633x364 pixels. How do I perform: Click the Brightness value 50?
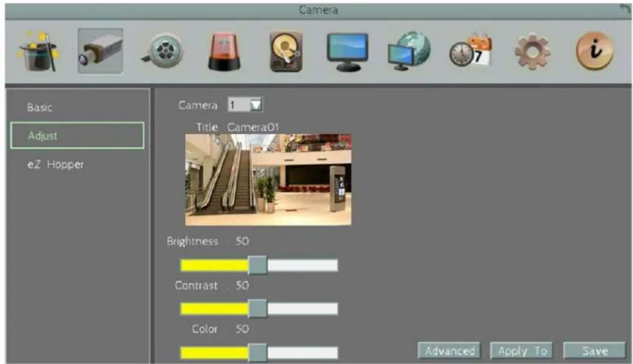(x=242, y=241)
